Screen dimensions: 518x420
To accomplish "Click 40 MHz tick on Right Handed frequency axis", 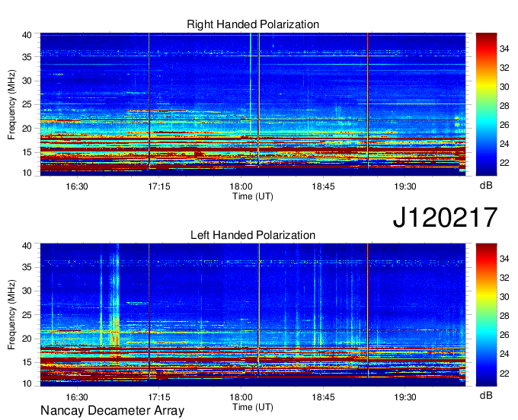I will tap(27, 35).
